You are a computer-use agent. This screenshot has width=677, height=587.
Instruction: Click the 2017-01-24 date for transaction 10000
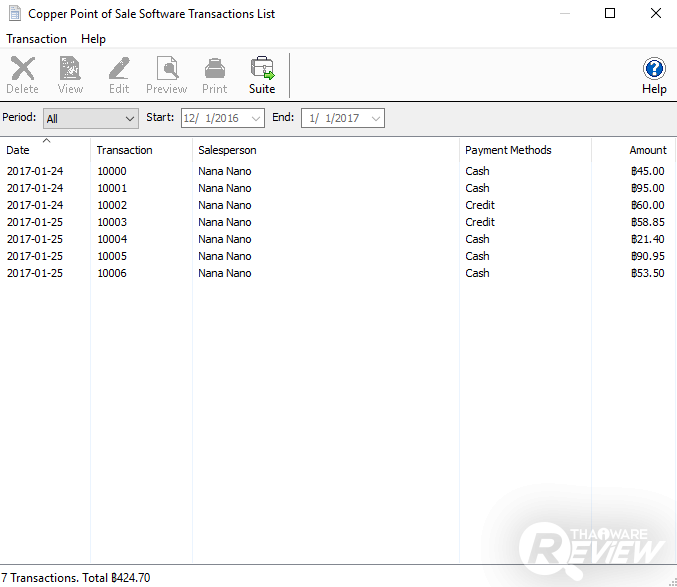pyautogui.click(x=35, y=171)
